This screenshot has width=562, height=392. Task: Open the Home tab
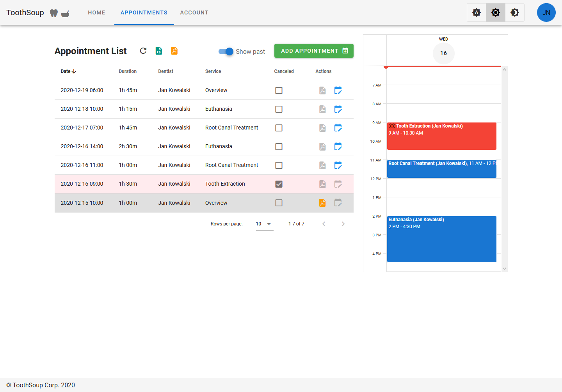click(96, 12)
